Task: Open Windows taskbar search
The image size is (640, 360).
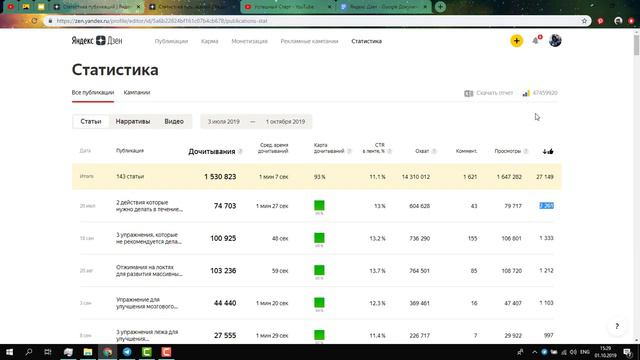Action: (29, 352)
